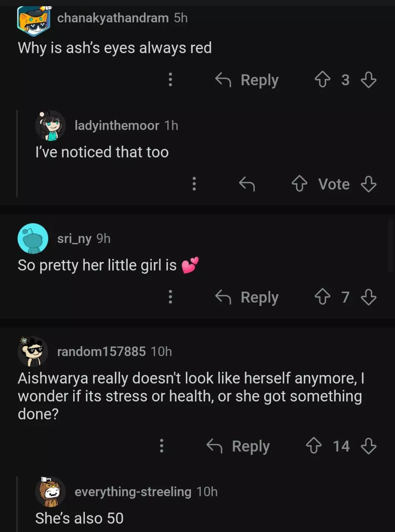This screenshot has width=395, height=532.
Task: Open more options on chanakyathandram's comment
Action: (170, 80)
